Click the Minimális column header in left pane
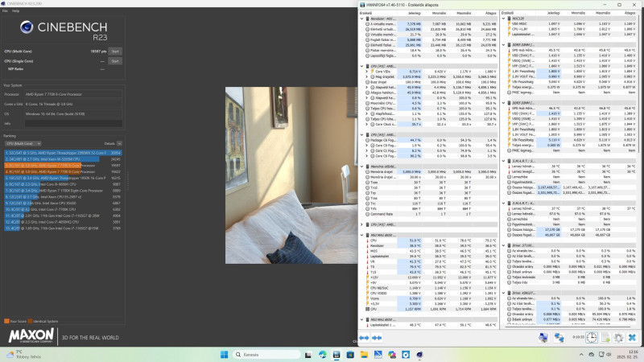The width and height of the screenshot is (644, 362). coord(439,13)
